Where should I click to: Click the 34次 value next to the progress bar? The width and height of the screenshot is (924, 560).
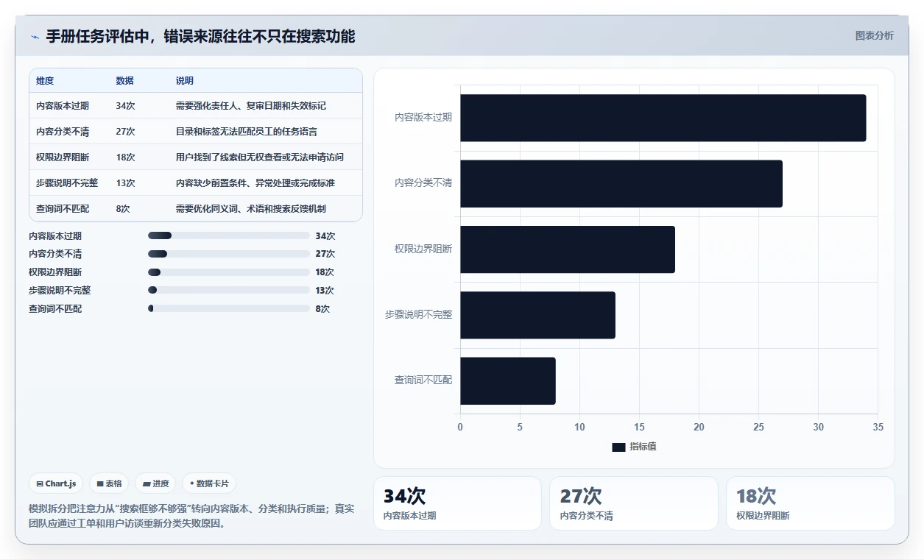point(325,236)
